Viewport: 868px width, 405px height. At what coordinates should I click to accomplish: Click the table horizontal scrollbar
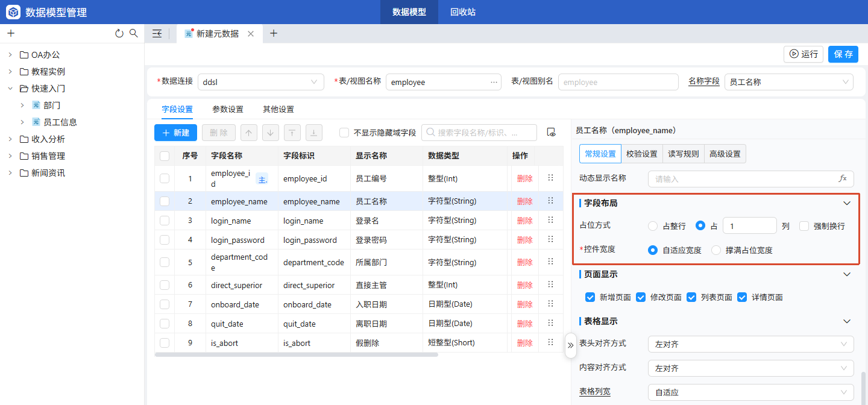[297, 355]
